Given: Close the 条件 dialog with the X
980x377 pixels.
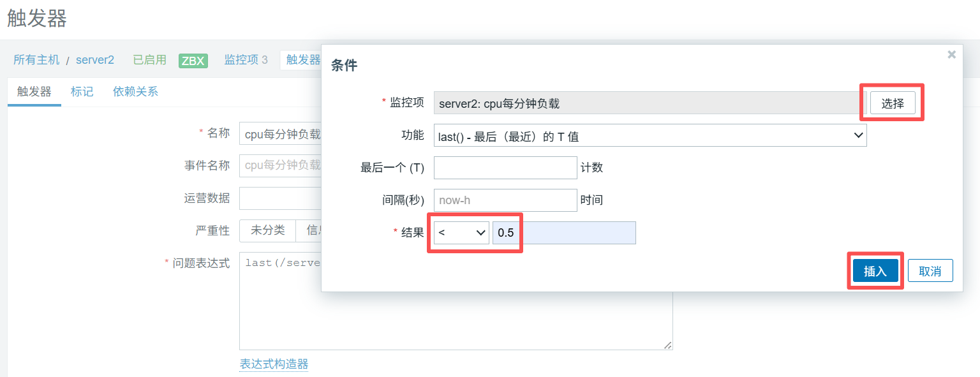Looking at the screenshot, I should [x=951, y=55].
